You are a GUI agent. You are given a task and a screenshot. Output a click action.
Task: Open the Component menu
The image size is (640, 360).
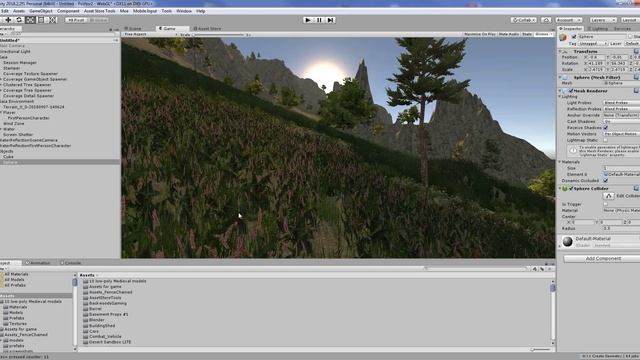coord(68,11)
